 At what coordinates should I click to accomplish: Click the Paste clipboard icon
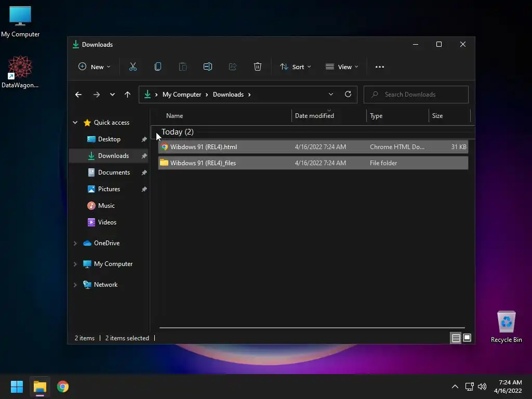tap(182, 67)
